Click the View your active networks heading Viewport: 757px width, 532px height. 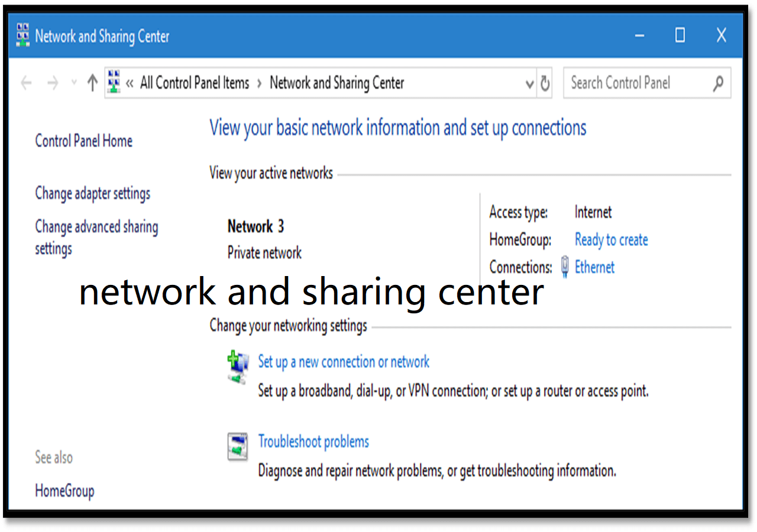click(x=271, y=173)
